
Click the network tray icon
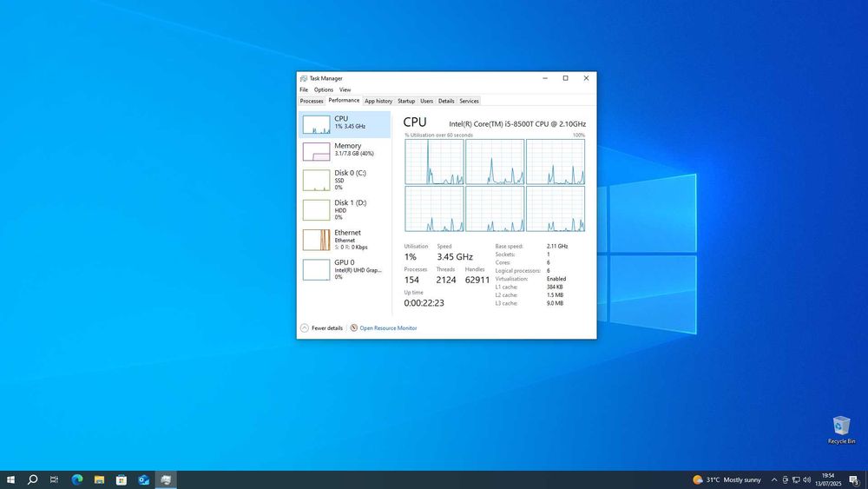coord(796,480)
